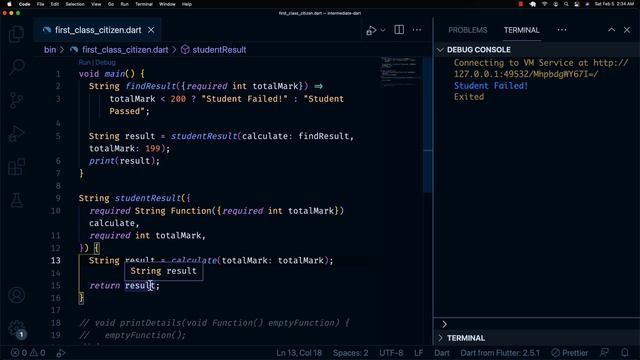This screenshot has height=360, width=640.
Task: Click the Prettier status bar item
Action: (569, 353)
